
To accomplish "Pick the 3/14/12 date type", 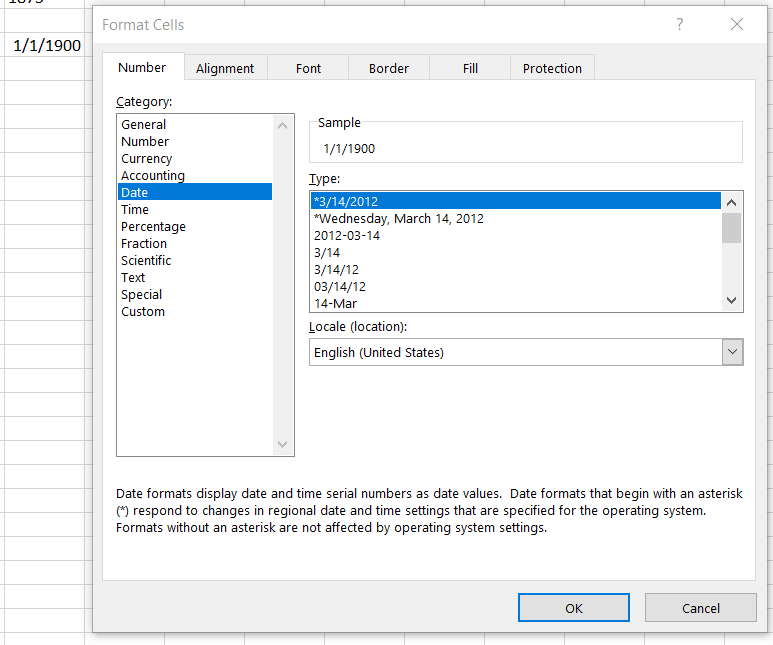I will (x=516, y=270).
